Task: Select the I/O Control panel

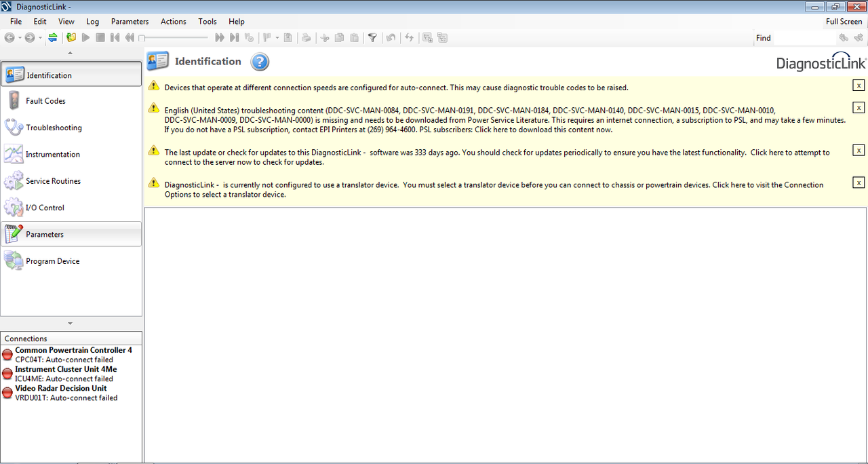Action: pyautogui.click(x=71, y=208)
